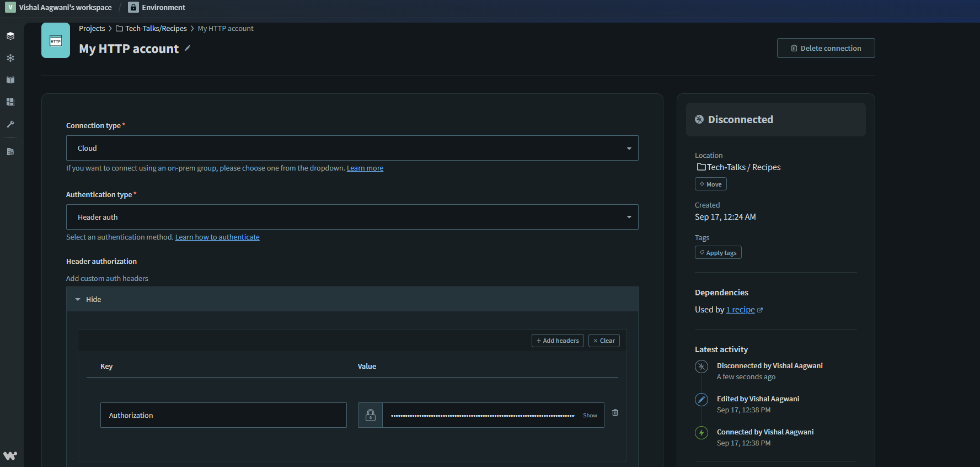Click the Add headers button
Screen dimensions: 980x467
[x=558, y=341]
